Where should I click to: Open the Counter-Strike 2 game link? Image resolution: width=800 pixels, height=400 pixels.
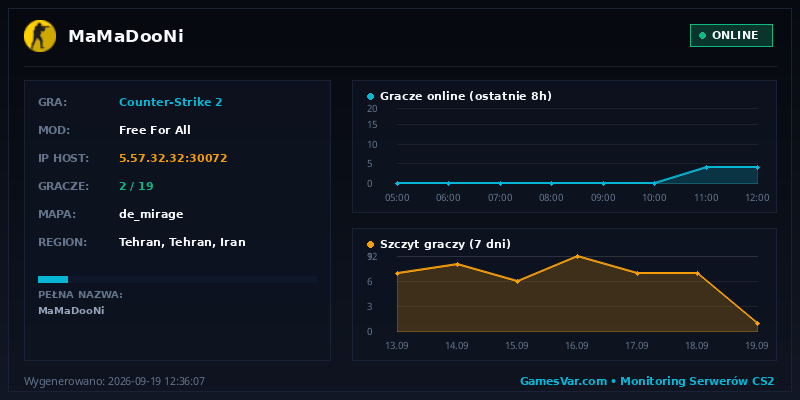[170, 102]
